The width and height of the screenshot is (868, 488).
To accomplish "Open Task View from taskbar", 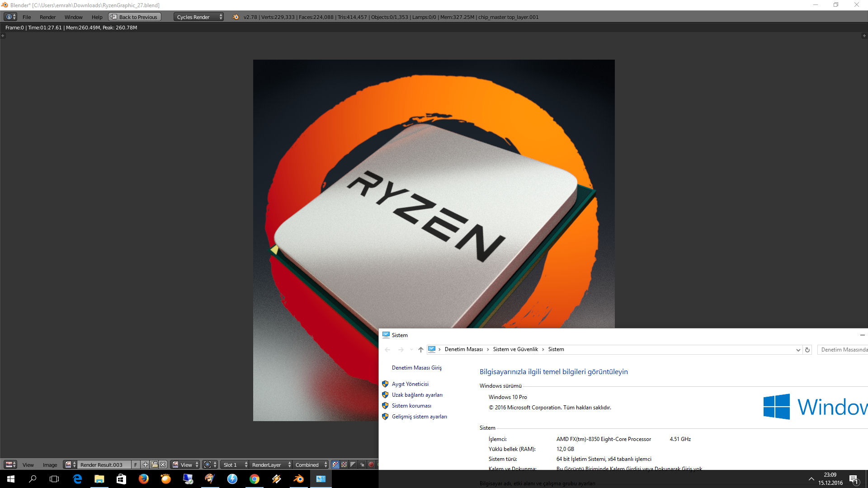I will 54,479.
